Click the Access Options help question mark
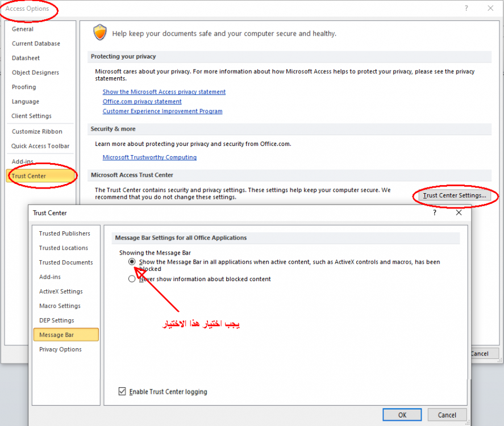Viewport: 504px width, 426px height. click(466, 9)
